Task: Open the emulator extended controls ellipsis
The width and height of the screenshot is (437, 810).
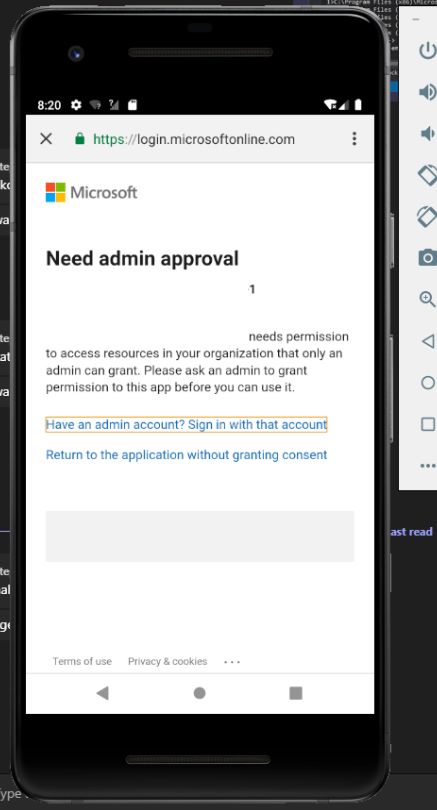Action: [x=428, y=466]
